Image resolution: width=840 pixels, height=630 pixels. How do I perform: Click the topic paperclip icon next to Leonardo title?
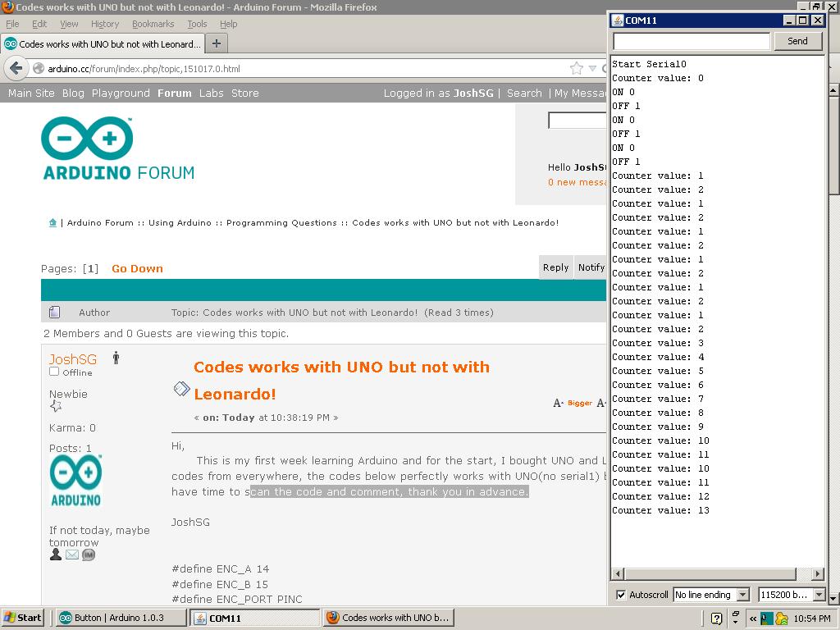coord(181,389)
